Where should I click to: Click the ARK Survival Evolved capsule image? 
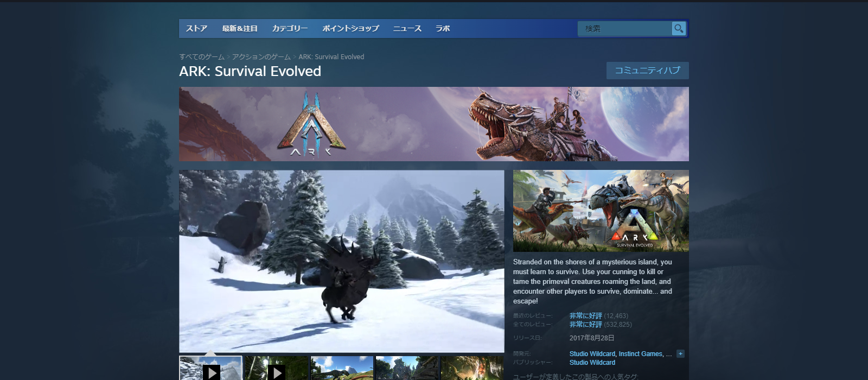[601, 211]
